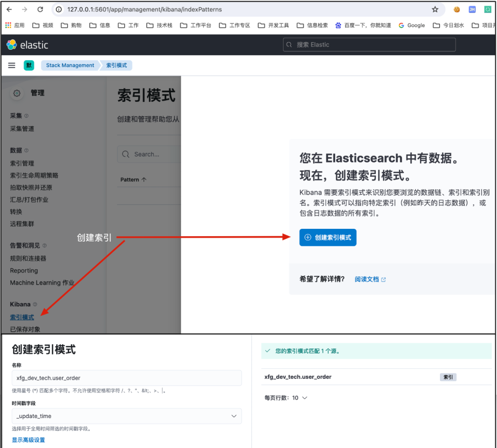The image size is (497, 448).
Task: Click the help icon beside 数据
Action: point(26,150)
